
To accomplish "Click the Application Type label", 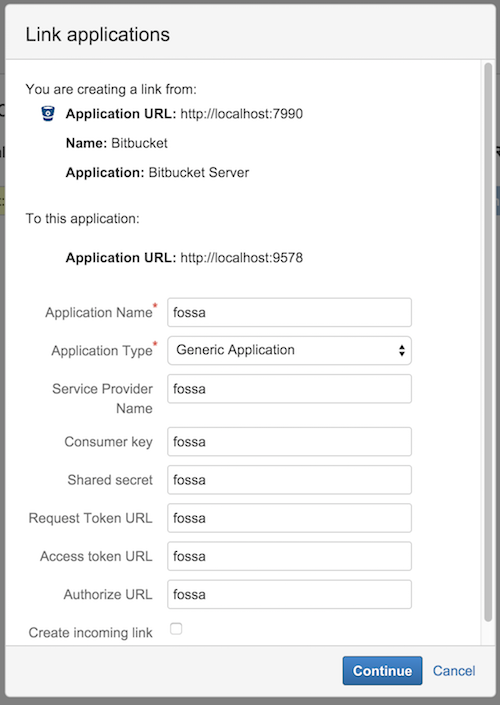I will [102, 351].
